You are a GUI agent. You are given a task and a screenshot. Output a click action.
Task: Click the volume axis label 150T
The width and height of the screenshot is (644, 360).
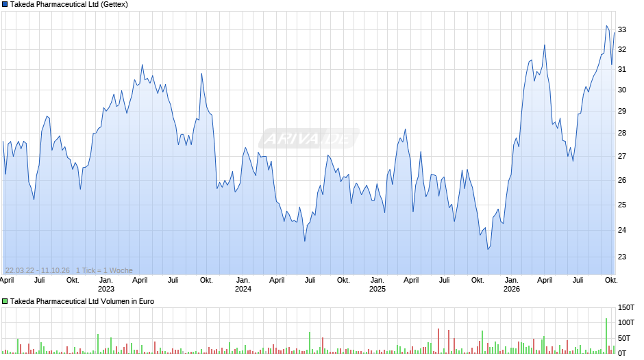pyautogui.click(x=626, y=307)
